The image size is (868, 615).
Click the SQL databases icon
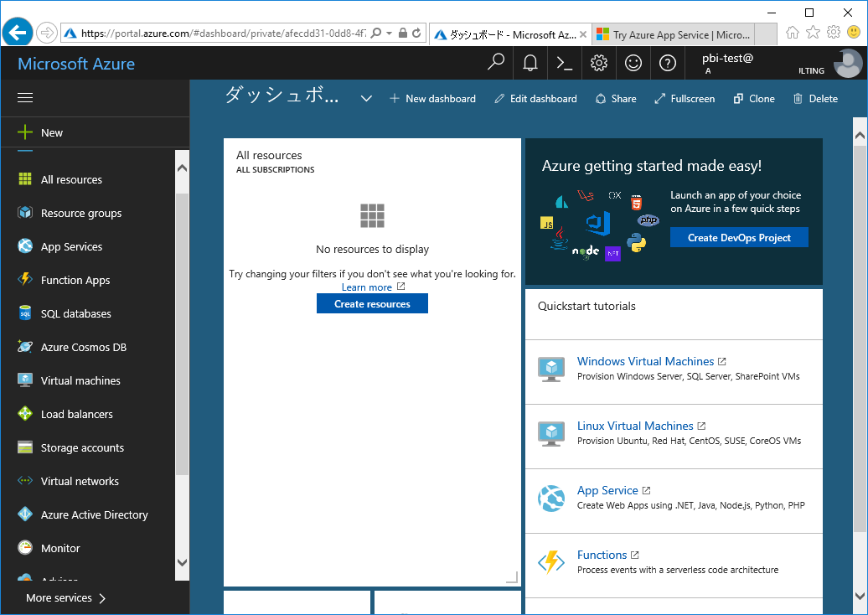coord(25,313)
